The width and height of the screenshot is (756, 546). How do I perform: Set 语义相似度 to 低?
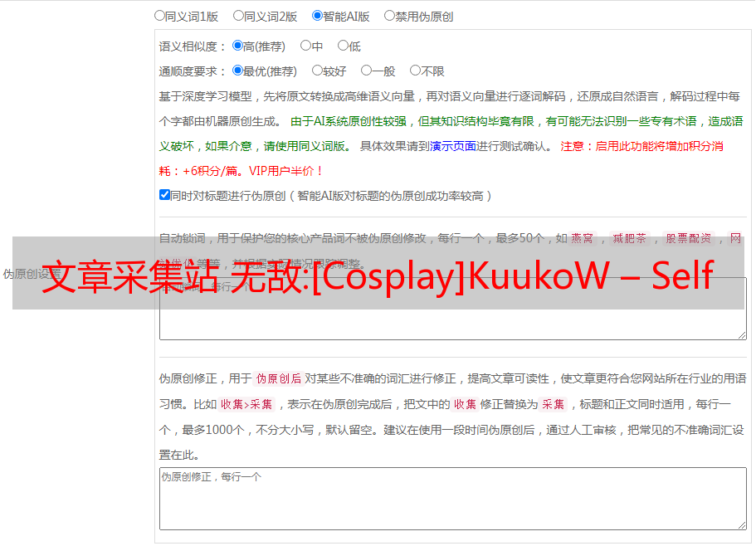pyautogui.click(x=343, y=46)
